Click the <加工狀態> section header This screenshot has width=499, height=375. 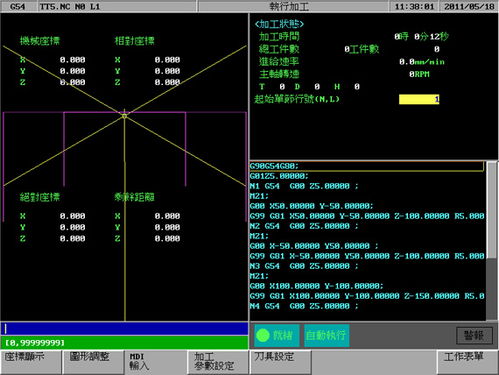pos(279,24)
